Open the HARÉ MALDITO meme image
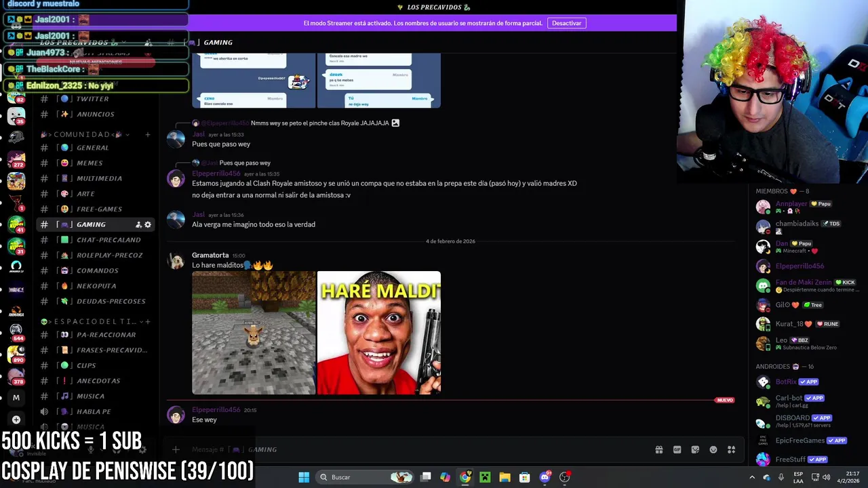 pyautogui.click(x=379, y=333)
